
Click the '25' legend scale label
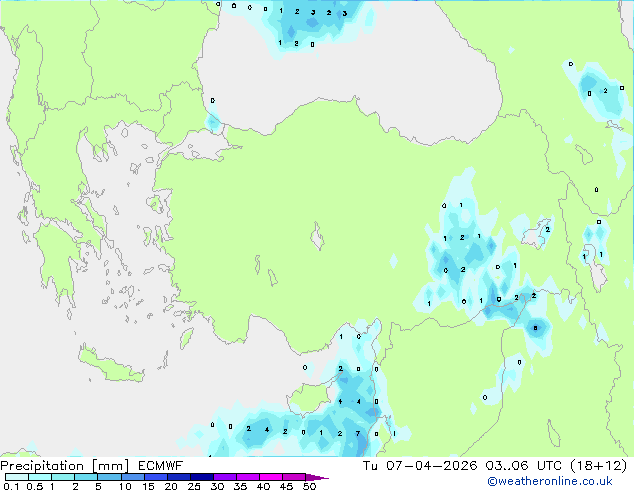click(194, 486)
